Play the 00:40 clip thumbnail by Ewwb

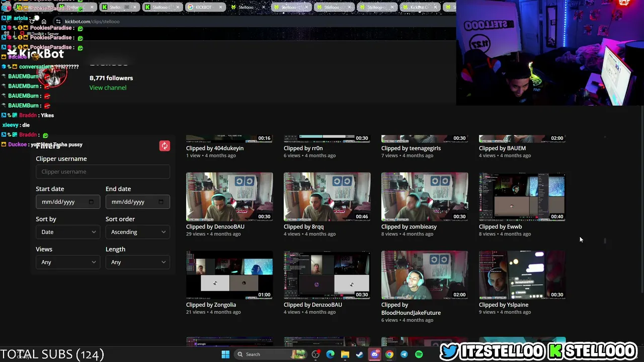coord(522,197)
